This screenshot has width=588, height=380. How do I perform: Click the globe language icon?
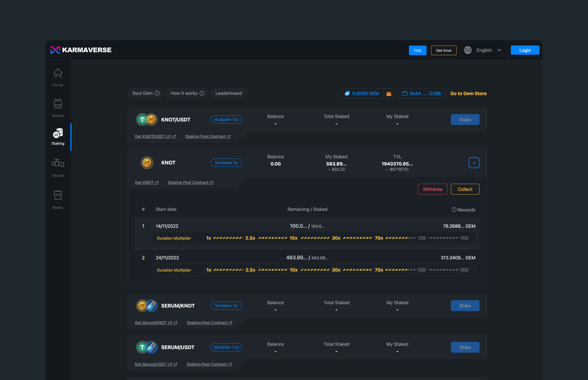tap(468, 50)
